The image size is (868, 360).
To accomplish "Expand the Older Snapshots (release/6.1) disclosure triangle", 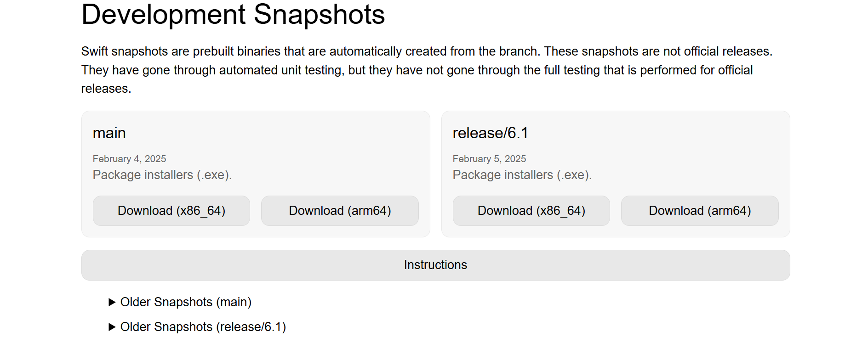I will (112, 327).
